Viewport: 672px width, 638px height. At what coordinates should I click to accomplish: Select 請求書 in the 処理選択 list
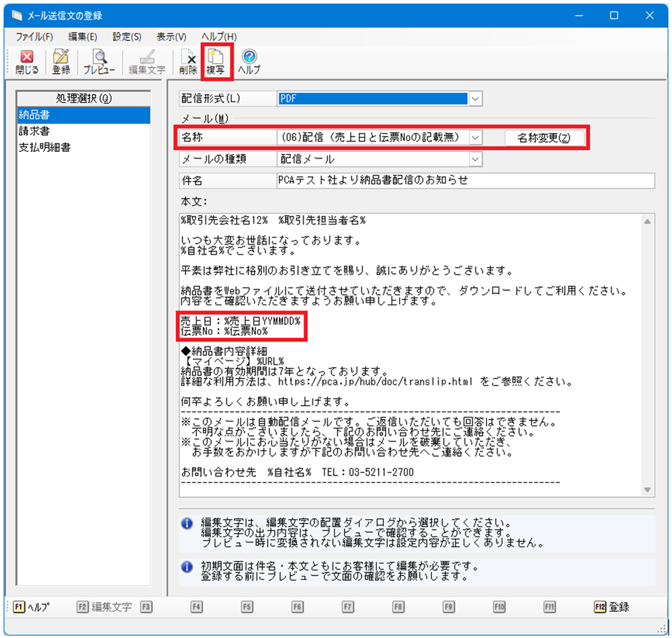tap(34, 131)
